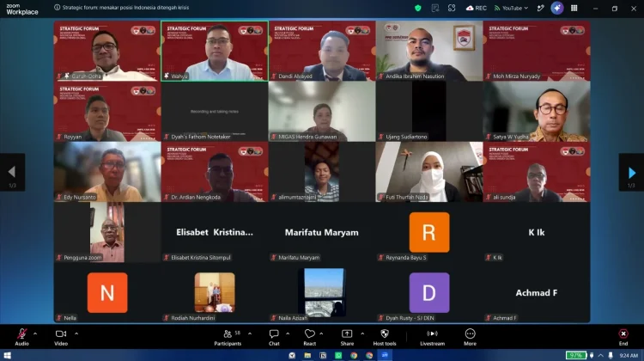Viewport: 644px width, 361px height.
Task: Open the React heart menu
Action: (x=310, y=338)
